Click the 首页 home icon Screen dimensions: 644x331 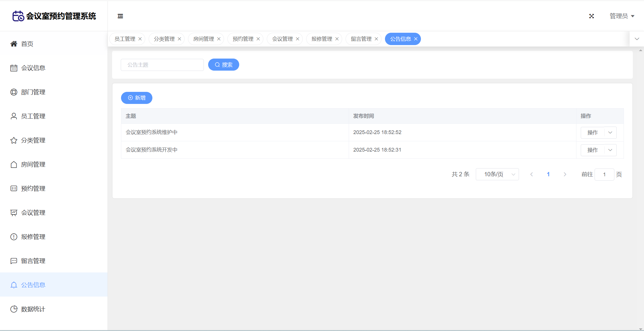(14, 44)
